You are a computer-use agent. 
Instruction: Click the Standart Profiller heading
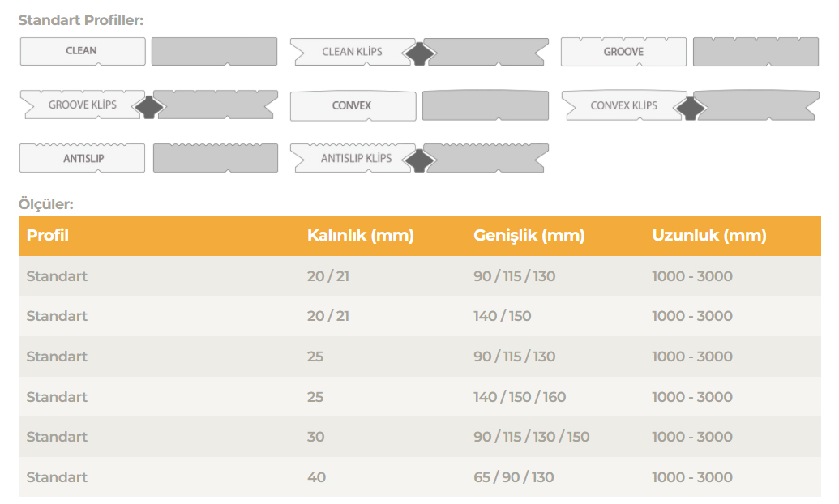(80, 20)
